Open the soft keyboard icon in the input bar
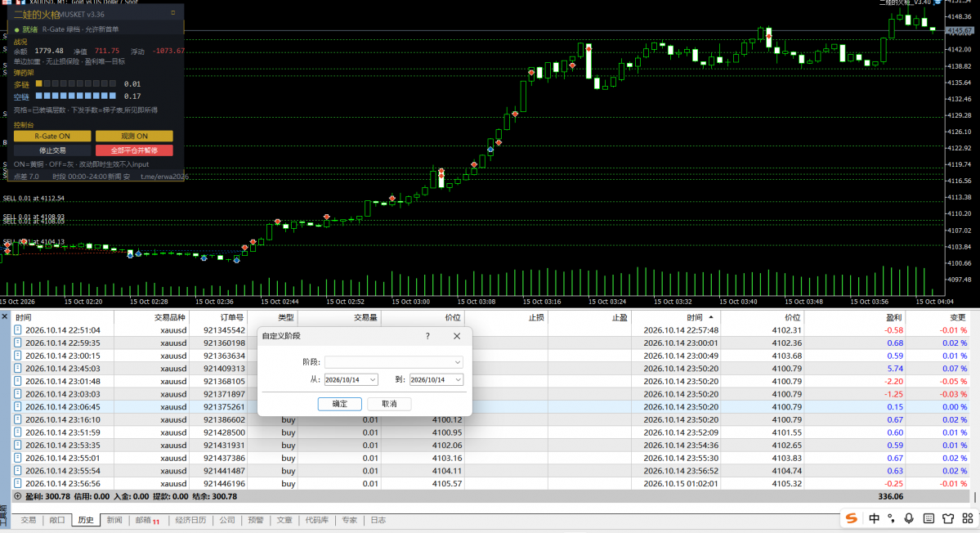980x533 pixels. 929,518
